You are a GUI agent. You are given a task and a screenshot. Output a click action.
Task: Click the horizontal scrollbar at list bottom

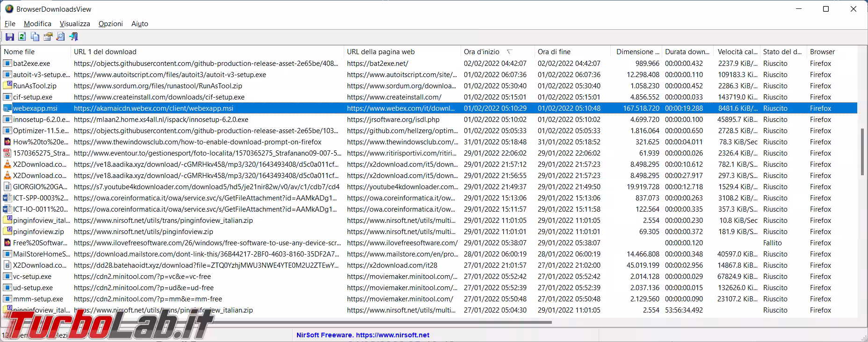click(374, 322)
